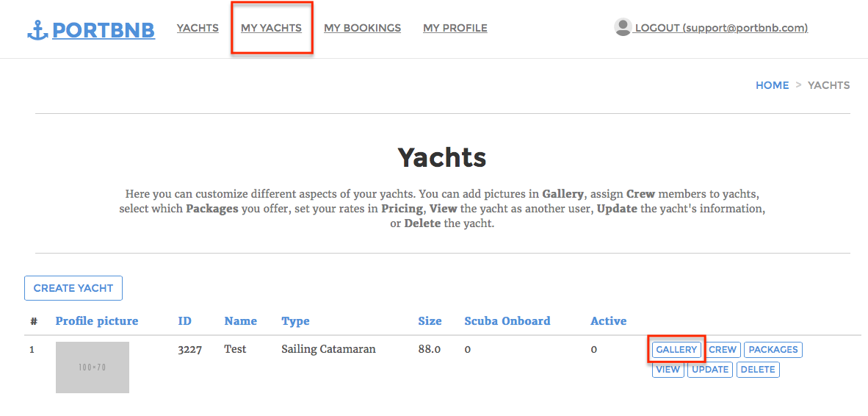
Task: Click the anchor logo icon
Action: pyautogui.click(x=37, y=30)
